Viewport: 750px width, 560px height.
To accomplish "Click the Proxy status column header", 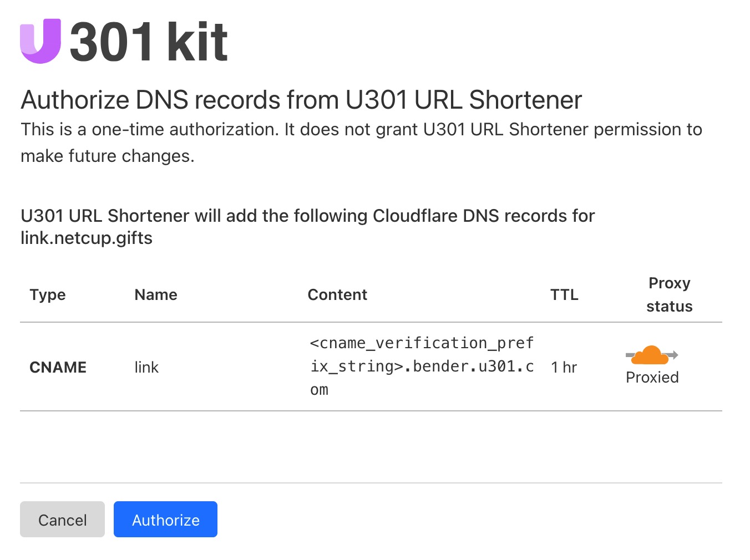I will pyautogui.click(x=669, y=294).
